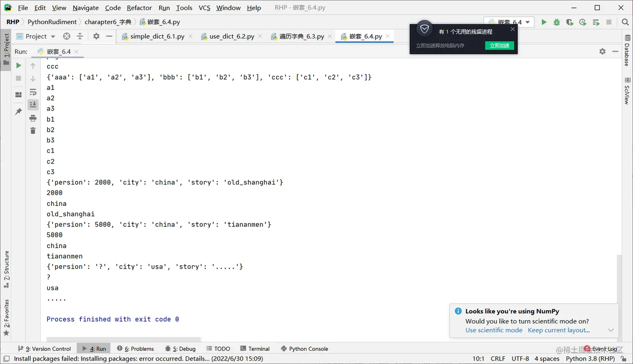Dismiss the 残留进程 popup notification
This screenshot has height=364, width=633.
click(x=512, y=29)
